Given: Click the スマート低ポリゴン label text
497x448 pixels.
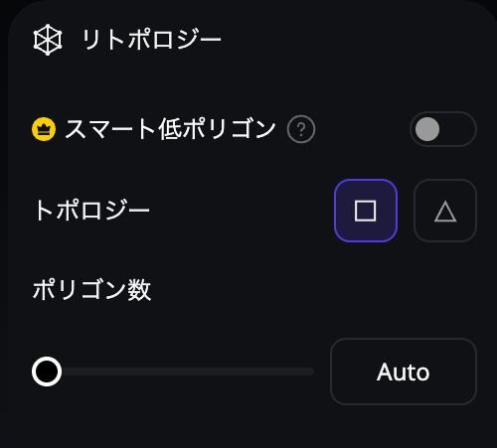Looking at the screenshot, I should 170,129.
